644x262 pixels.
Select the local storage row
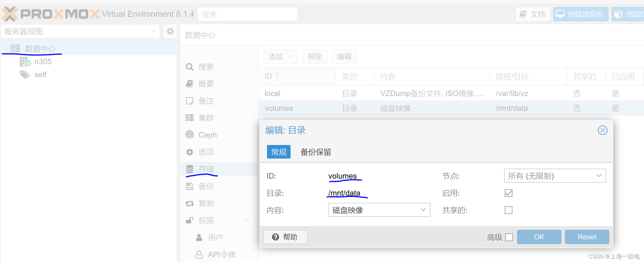[x=451, y=93]
